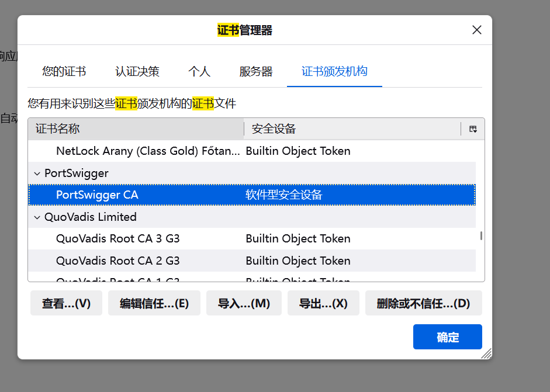The width and height of the screenshot is (550, 392).
Task: Click 软件型安全设备 cell of PortSwigger CA
Action: click(x=284, y=195)
